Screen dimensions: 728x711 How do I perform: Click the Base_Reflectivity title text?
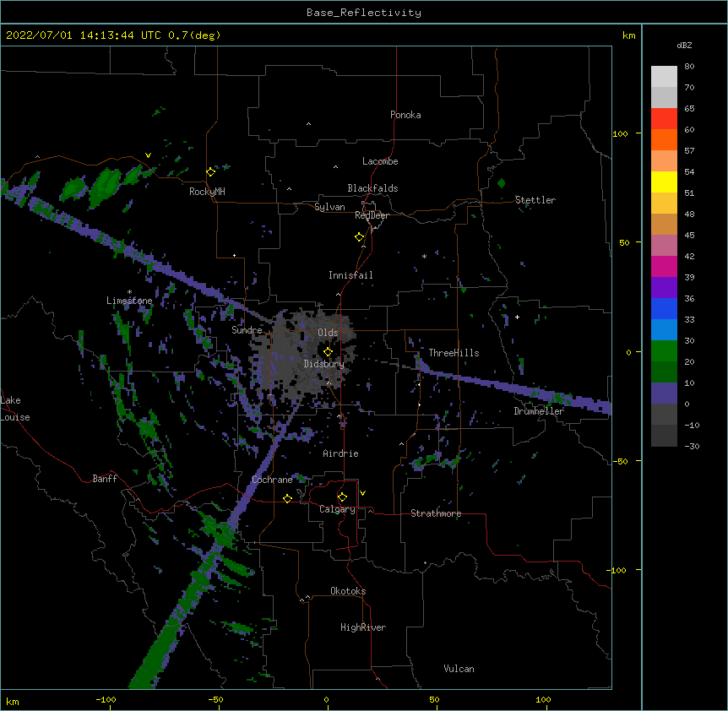(x=364, y=13)
